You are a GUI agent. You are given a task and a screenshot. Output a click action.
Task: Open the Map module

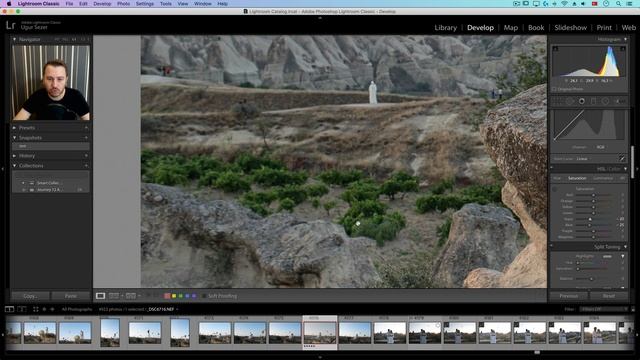coord(511,27)
